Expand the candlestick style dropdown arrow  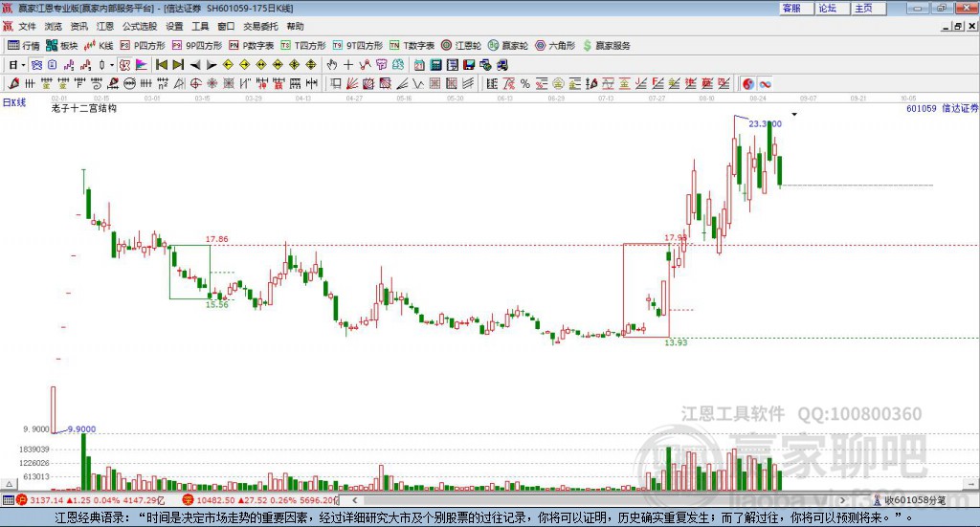(112, 65)
